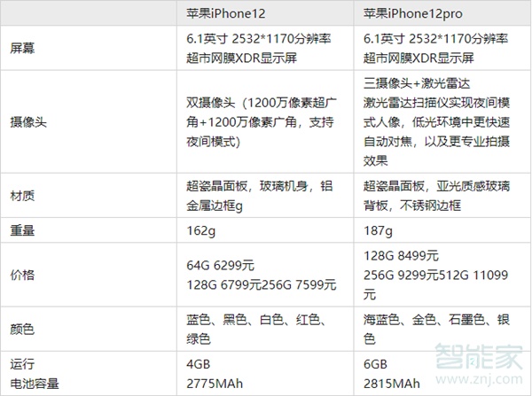
Task: Click the 电池容量 label
Action: (35, 384)
